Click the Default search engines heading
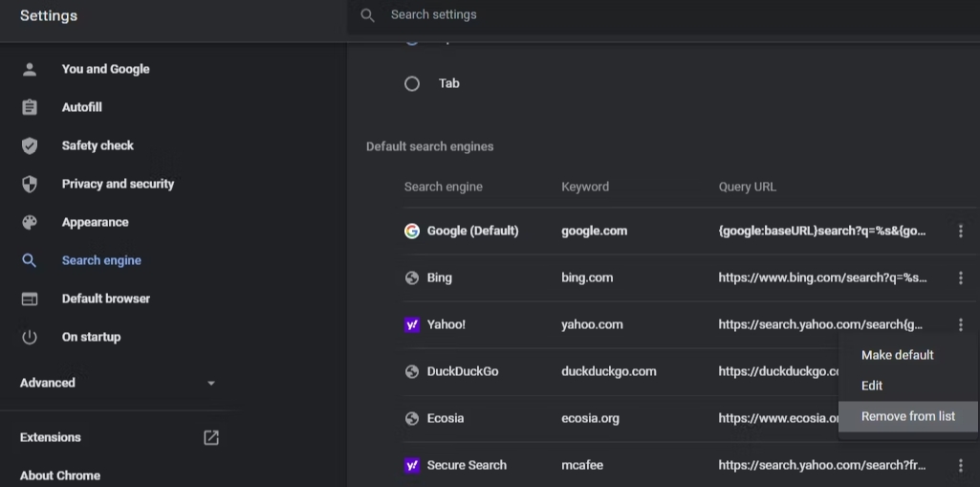This screenshot has width=980, height=487. pyautogui.click(x=429, y=147)
